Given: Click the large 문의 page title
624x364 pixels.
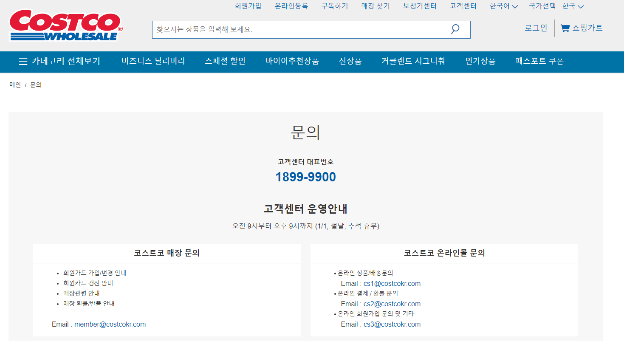Looking at the screenshot, I should pyautogui.click(x=306, y=133).
